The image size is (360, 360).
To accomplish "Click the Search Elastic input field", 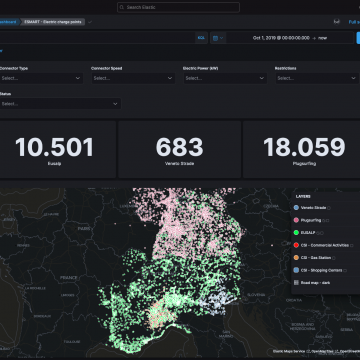I will point(178,7).
